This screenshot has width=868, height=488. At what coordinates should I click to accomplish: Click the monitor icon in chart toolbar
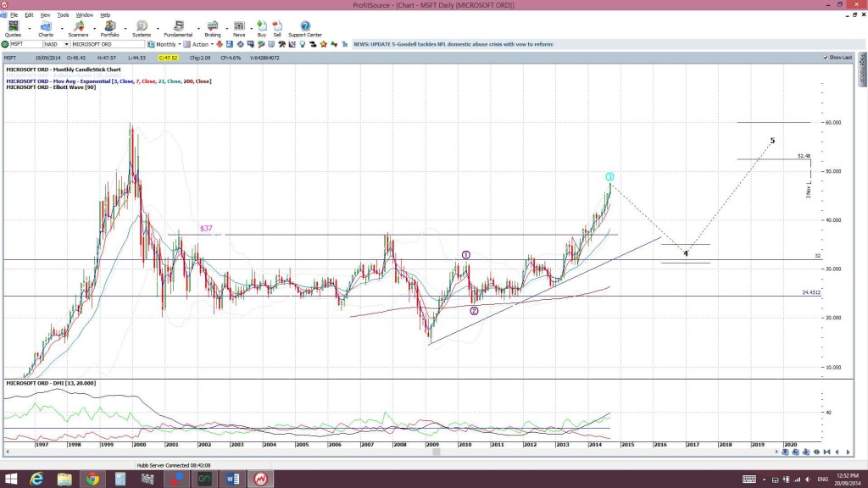250,44
